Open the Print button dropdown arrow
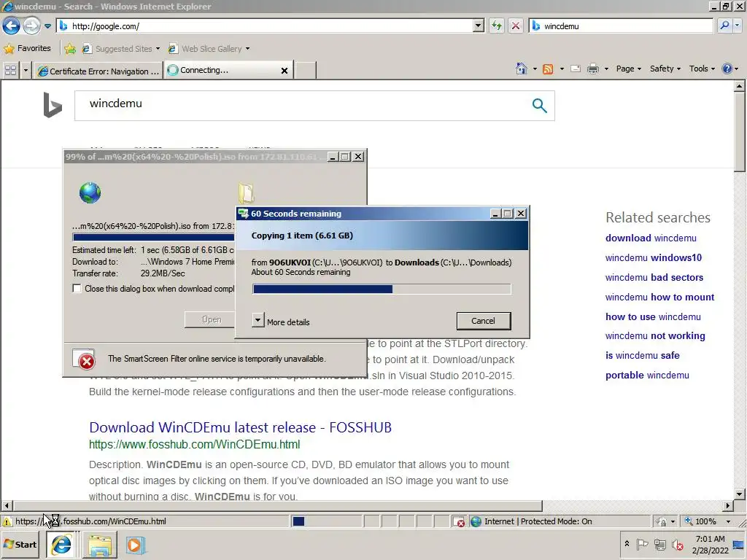The image size is (747, 560). coord(606,69)
